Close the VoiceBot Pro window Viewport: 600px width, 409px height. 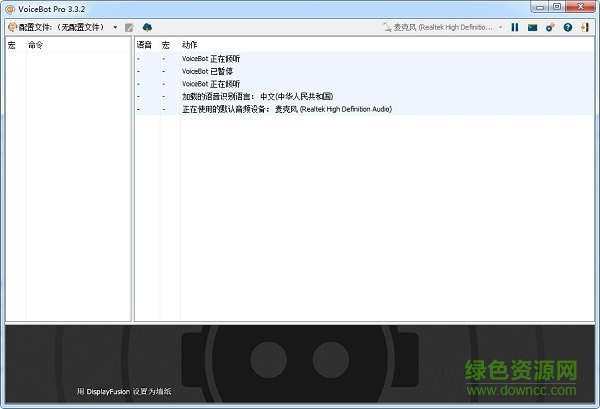click(x=580, y=7)
